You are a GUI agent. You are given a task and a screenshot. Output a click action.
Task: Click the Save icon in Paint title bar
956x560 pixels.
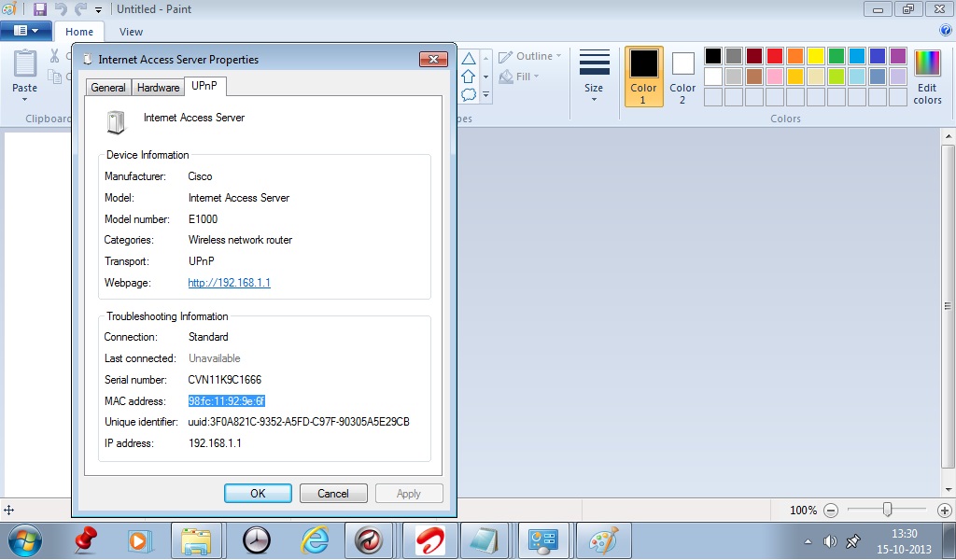40,9
